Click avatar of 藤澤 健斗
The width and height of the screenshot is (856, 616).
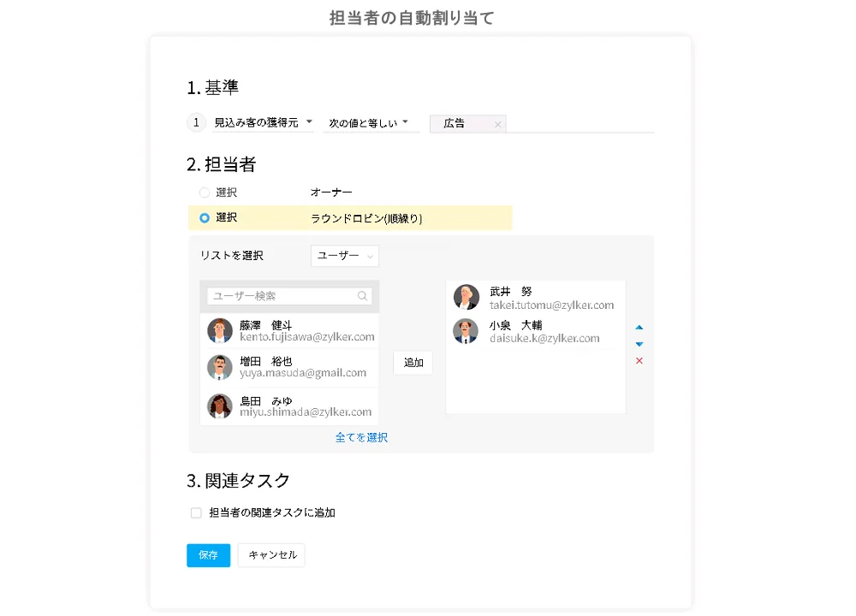click(x=220, y=330)
